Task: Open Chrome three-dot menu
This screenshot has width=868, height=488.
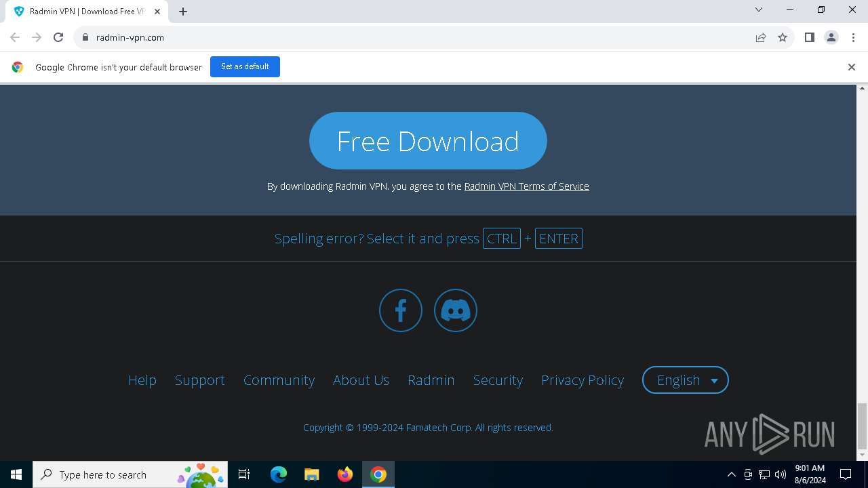Action: pos(853,37)
